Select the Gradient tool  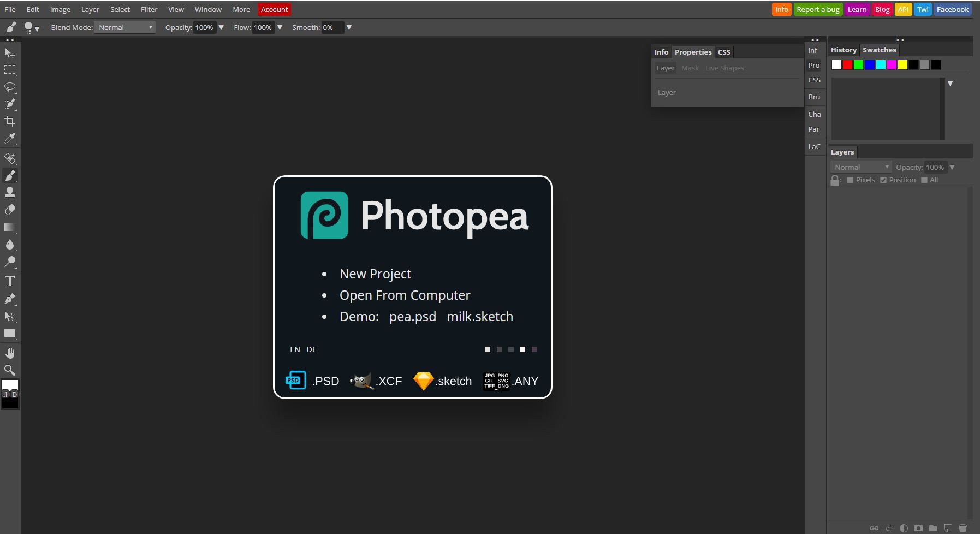(10, 227)
